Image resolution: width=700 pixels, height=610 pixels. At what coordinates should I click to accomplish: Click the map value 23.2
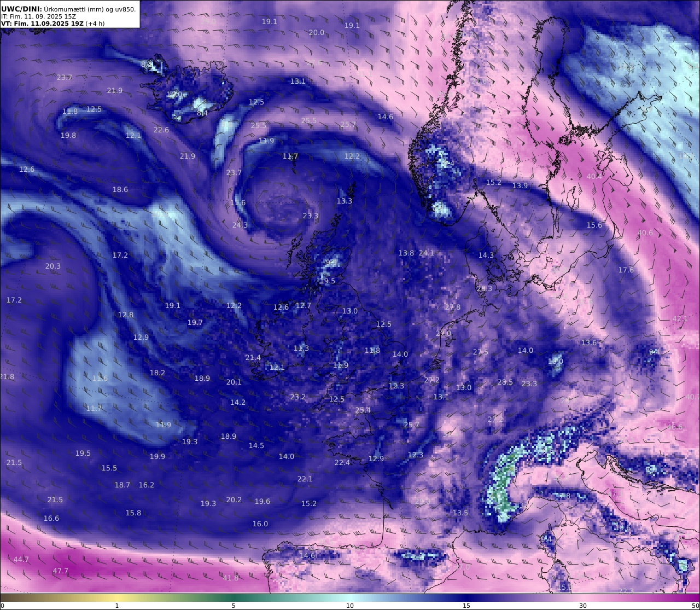tap(298, 397)
